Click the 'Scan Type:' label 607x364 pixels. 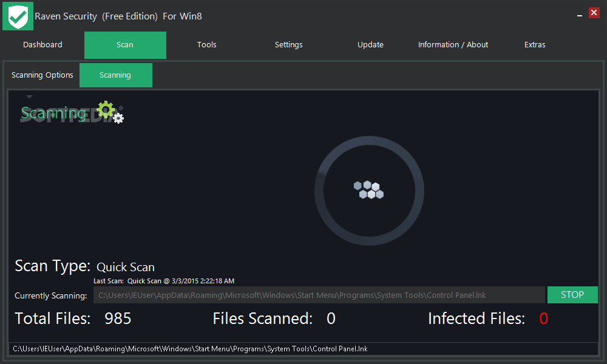pos(53,266)
